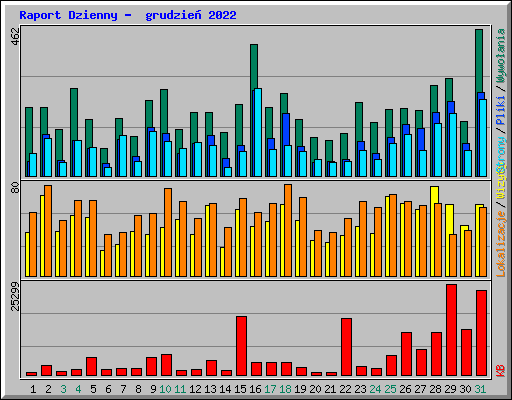
Task: Click the orange sites bar for day 10
Action: click(x=168, y=232)
